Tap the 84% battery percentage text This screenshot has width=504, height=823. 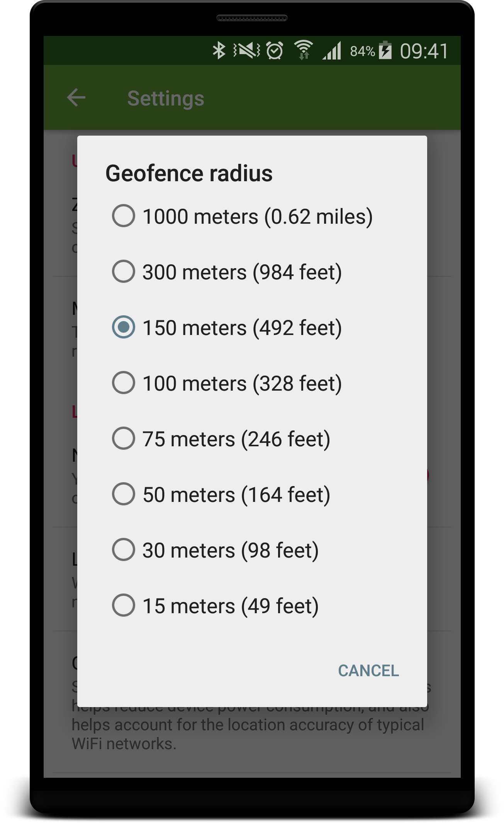(x=362, y=51)
